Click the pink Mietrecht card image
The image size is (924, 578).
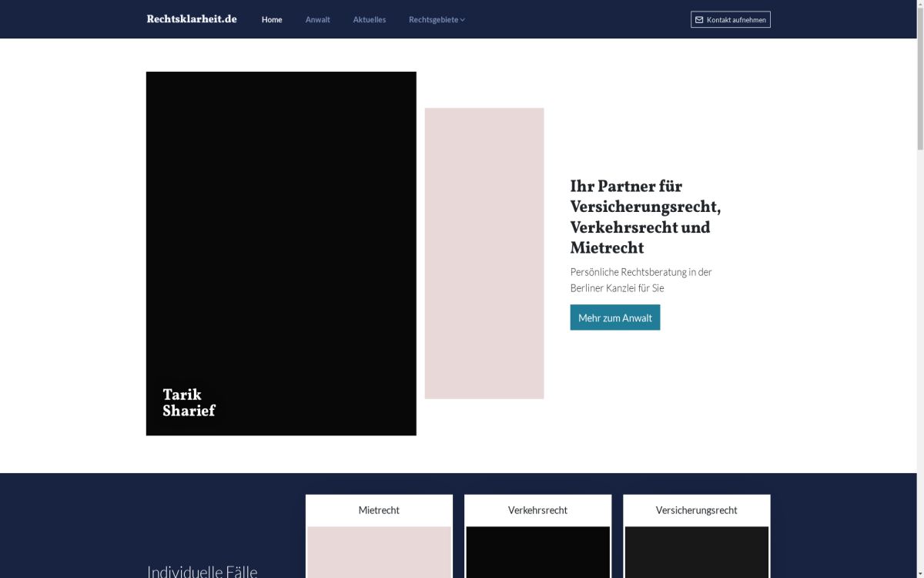pyautogui.click(x=379, y=552)
